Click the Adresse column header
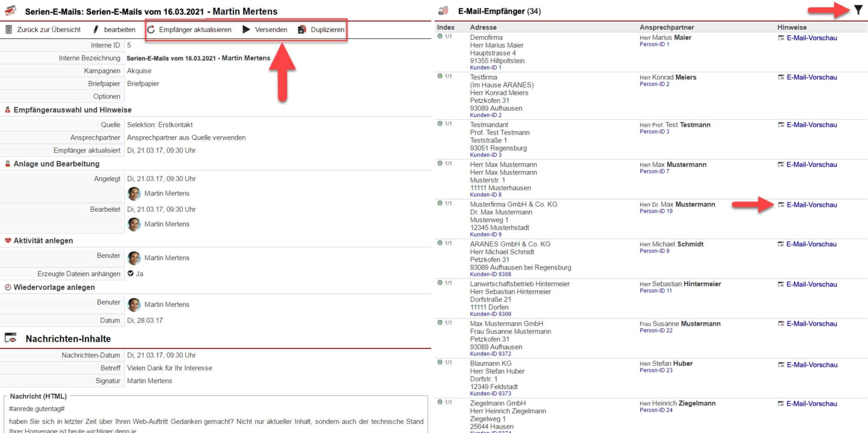This screenshot has height=433, width=868. [483, 27]
